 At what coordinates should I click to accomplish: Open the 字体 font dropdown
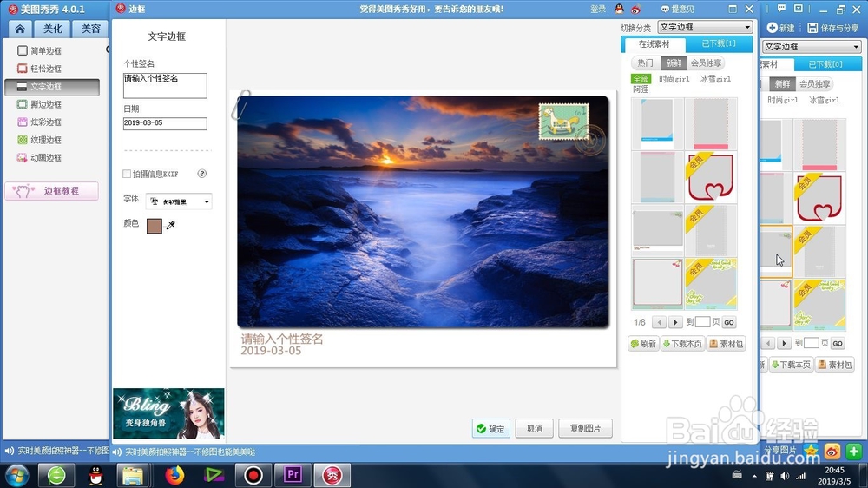pyautogui.click(x=179, y=201)
